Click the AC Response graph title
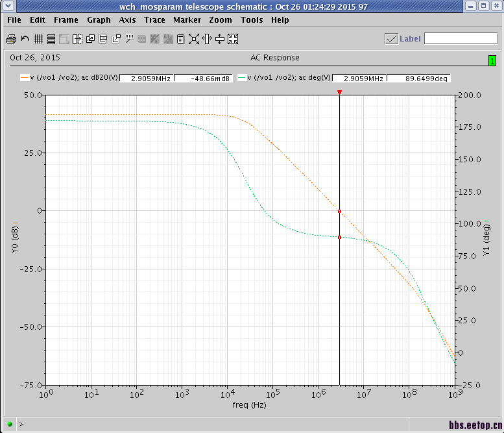The height and width of the screenshot is (433, 504). pos(275,58)
